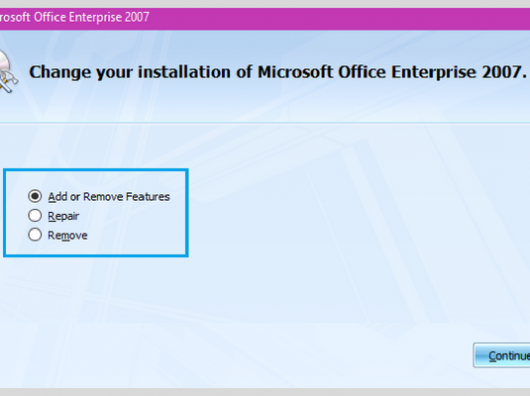
Task: Click the underlined 'R' in Repair
Action: point(51,216)
